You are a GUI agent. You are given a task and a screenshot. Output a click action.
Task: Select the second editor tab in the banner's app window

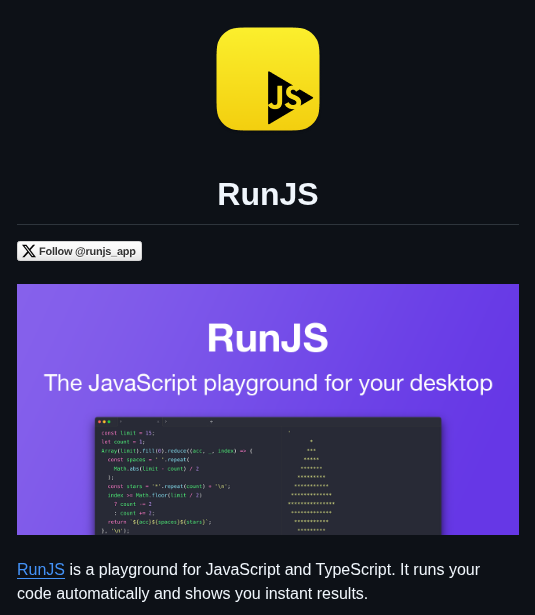[x=184, y=422]
